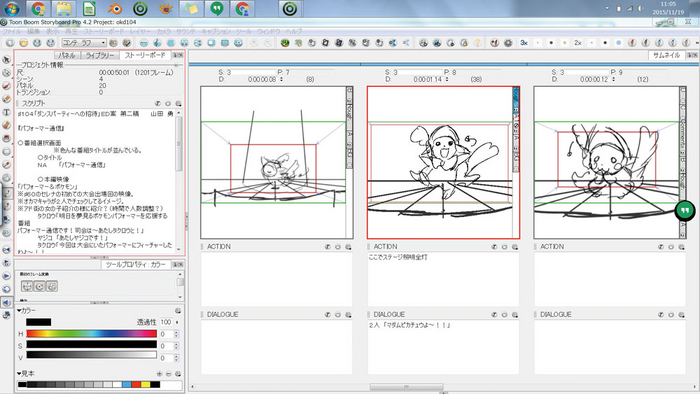The height and width of the screenshot is (394, 700).
Task: Switch to the ライブラリー tab
Action: 100,55
